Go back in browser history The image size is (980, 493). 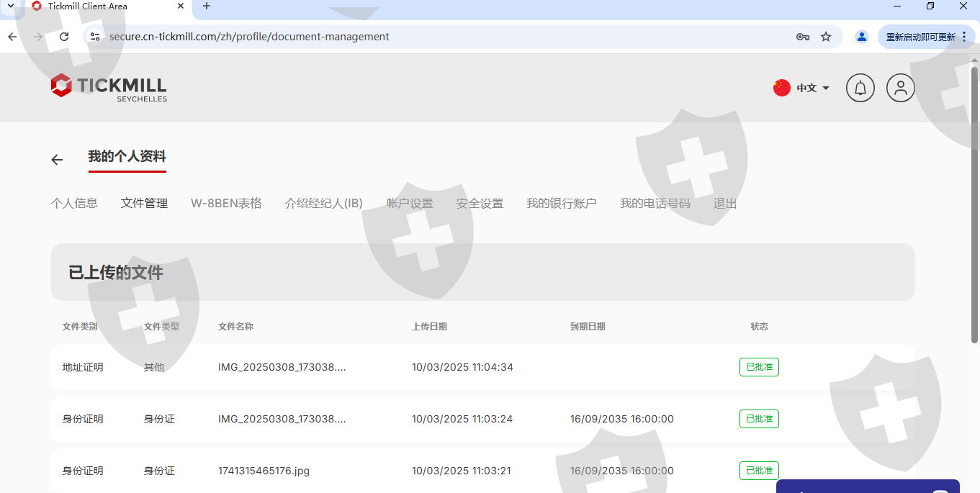(12, 37)
